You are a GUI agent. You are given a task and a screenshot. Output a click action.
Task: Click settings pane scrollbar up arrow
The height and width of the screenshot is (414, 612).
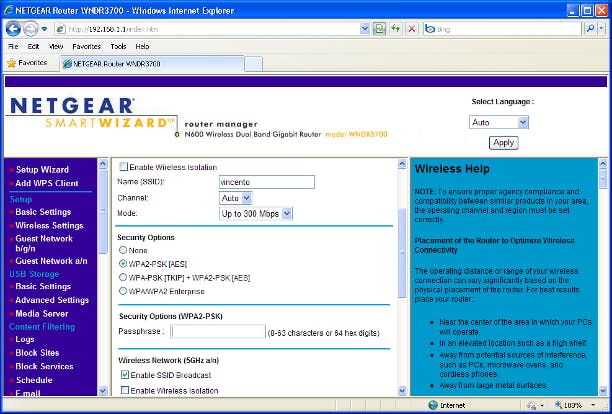pyautogui.click(x=402, y=164)
